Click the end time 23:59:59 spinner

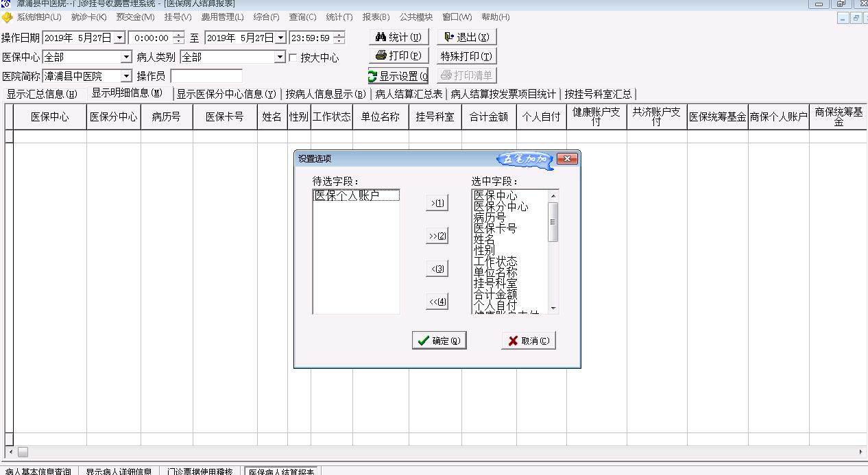point(338,38)
